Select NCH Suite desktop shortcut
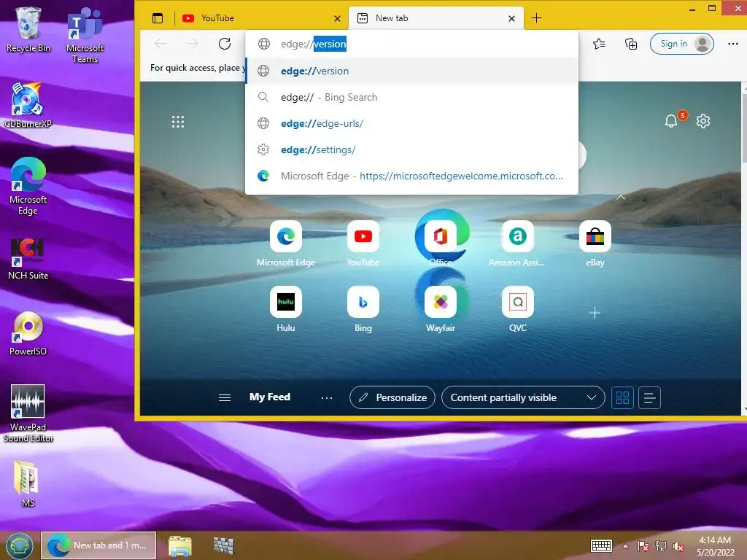The width and height of the screenshot is (747, 560). tap(28, 258)
